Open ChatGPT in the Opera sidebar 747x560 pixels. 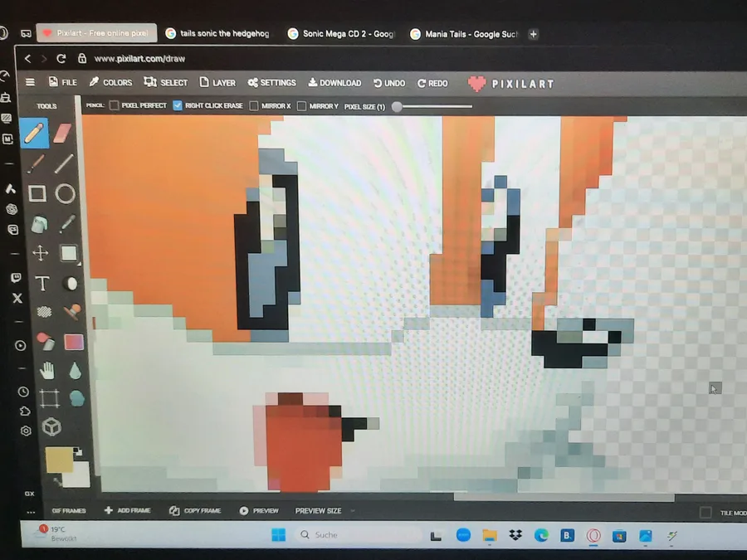pos(12,209)
